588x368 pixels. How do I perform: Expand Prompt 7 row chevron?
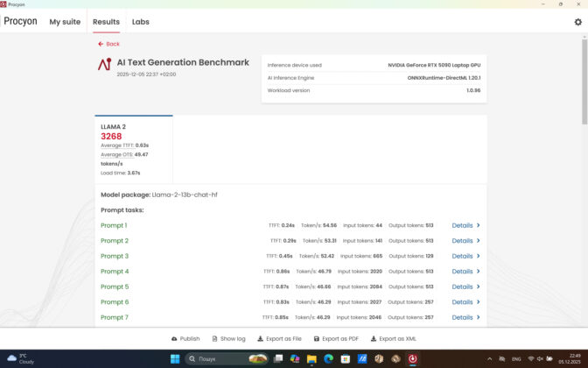point(478,317)
